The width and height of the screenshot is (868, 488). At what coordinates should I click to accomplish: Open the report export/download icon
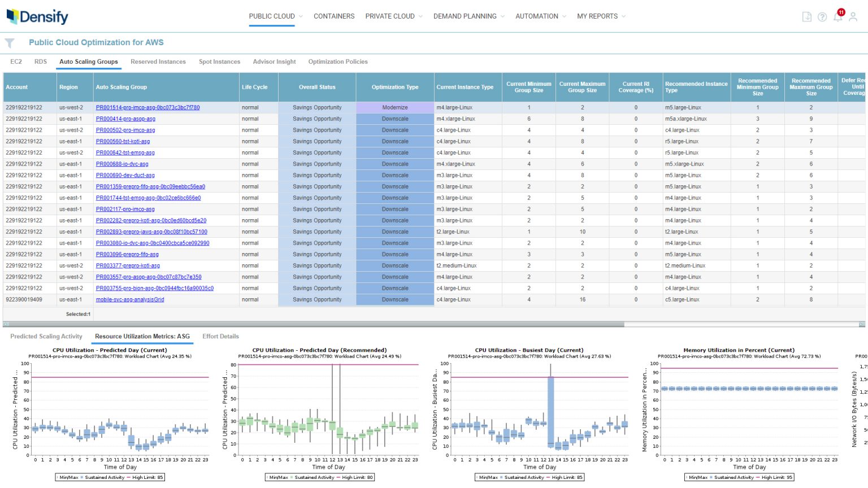(806, 17)
